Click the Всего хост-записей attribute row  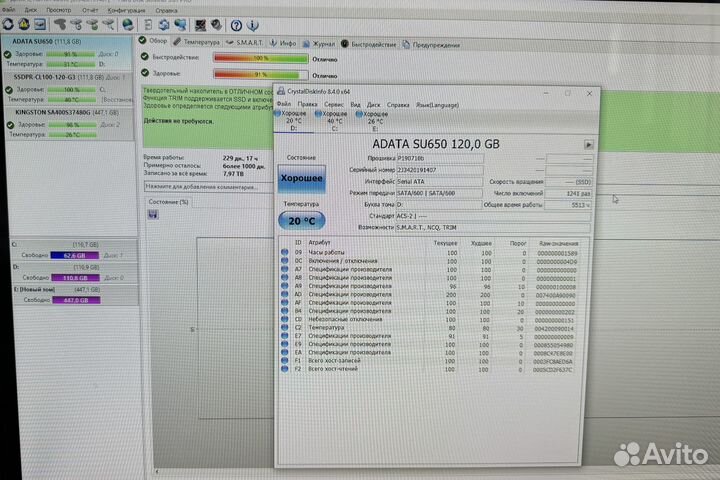pyautogui.click(x=429, y=361)
